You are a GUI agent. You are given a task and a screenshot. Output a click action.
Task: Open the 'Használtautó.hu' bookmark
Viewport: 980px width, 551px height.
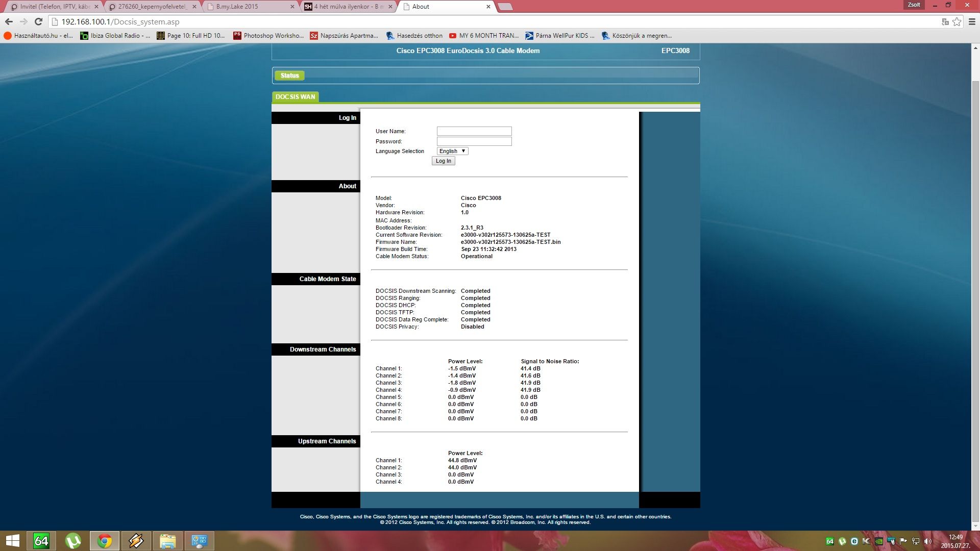pos(38,36)
